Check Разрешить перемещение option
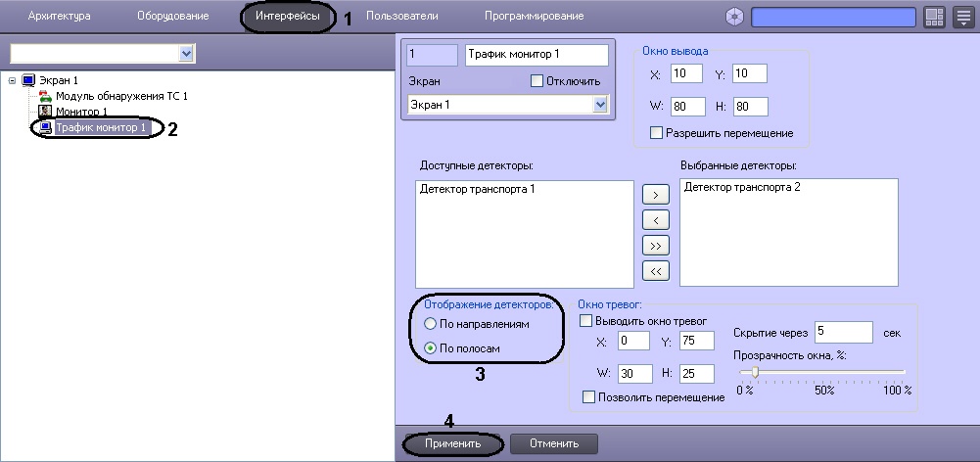The height and width of the screenshot is (462, 980). pyautogui.click(x=656, y=132)
